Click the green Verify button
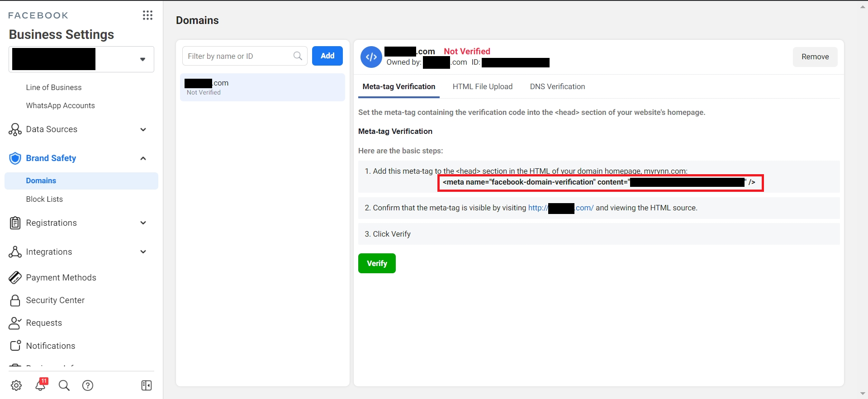This screenshot has height=399, width=868. pos(377,263)
